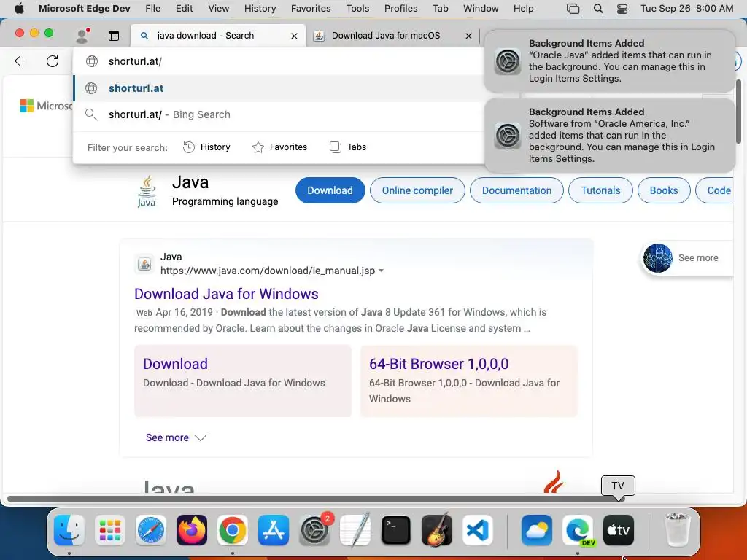The width and height of the screenshot is (747, 560).
Task: Select the java download Search tab
Action: coord(217,36)
